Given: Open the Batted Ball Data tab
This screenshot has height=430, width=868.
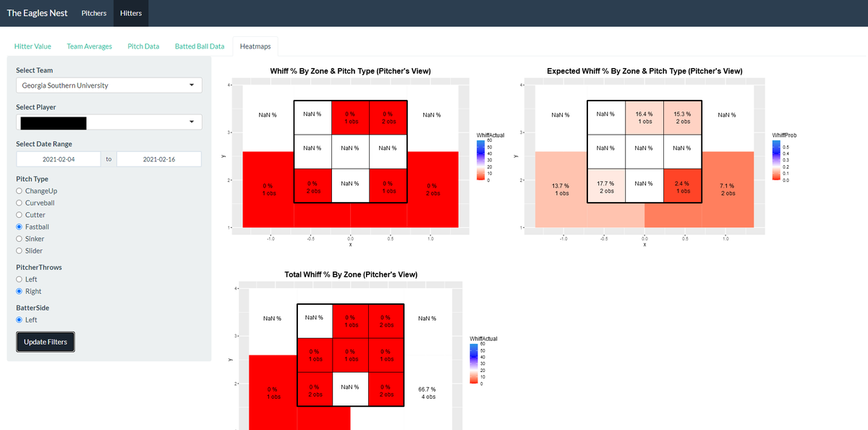Looking at the screenshot, I should click(x=200, y=46).
